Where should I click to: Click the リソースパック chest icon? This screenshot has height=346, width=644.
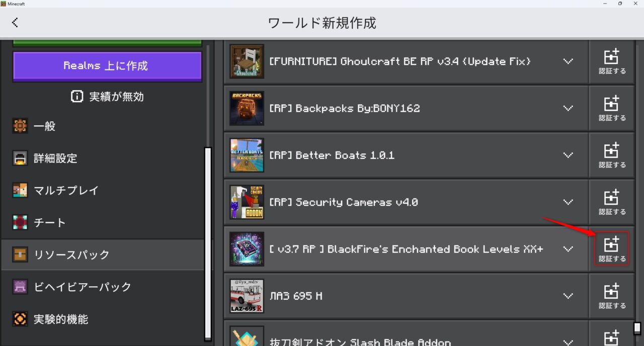pyautogui.click(x=20, y=255)
